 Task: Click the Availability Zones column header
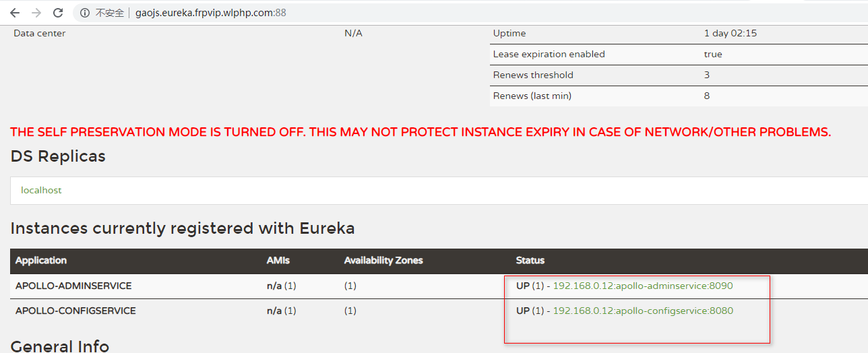(x=383, y=260)
